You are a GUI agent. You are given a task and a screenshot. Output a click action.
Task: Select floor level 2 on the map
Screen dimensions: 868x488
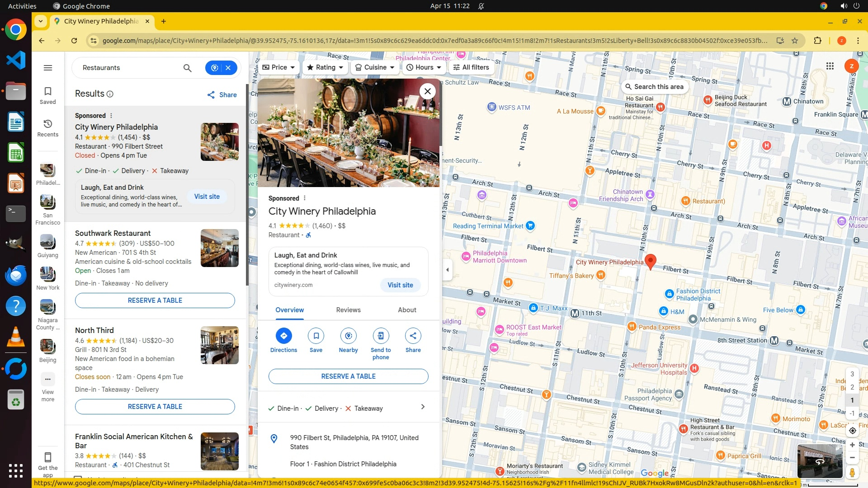coord(852,387)
